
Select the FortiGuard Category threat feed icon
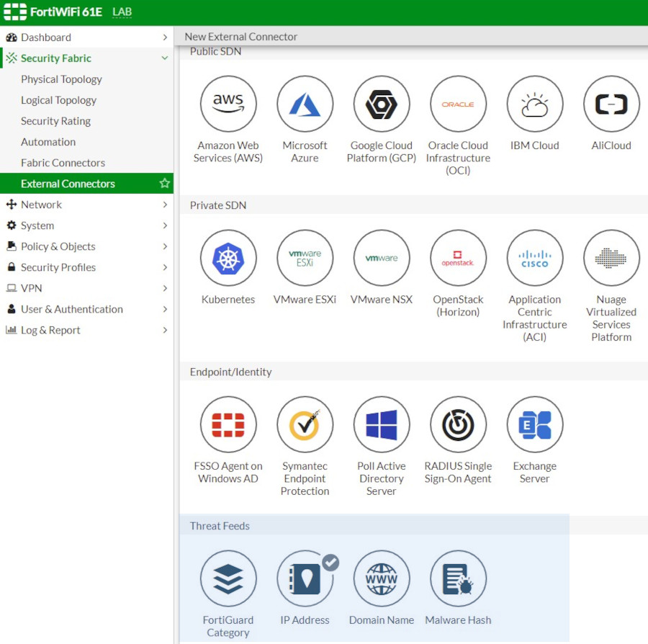[228, 578]
